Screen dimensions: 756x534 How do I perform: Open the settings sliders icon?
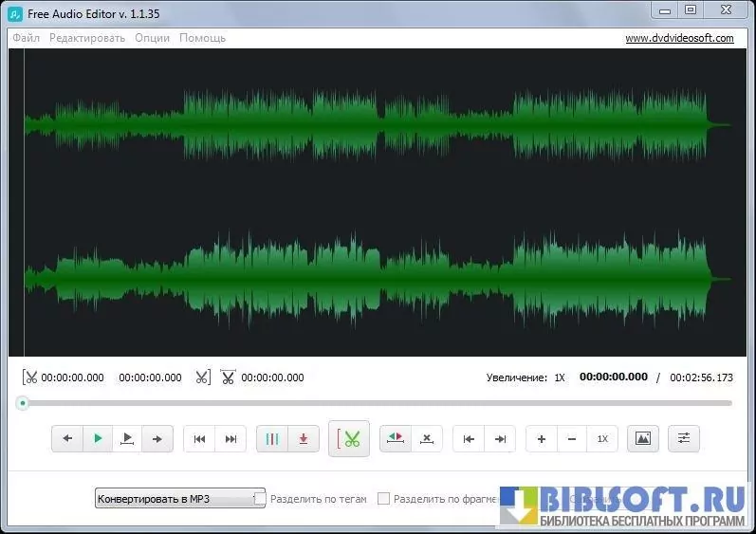(684, 439)
